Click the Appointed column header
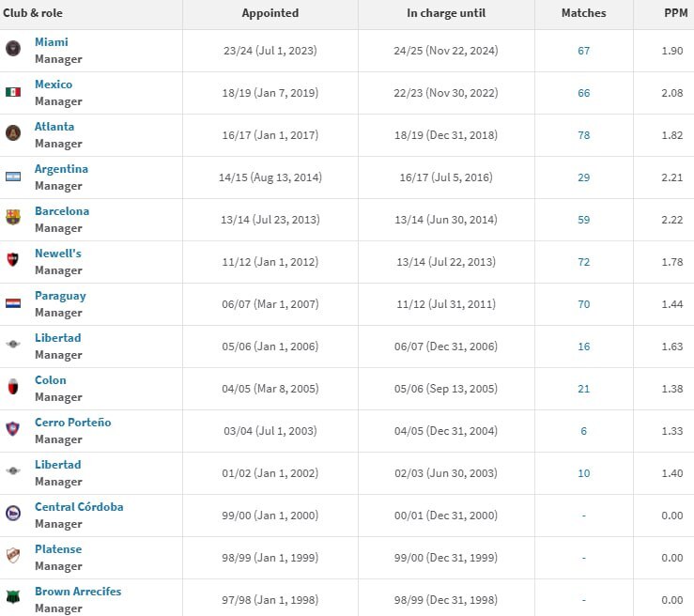694x616 pixels. 270,13
